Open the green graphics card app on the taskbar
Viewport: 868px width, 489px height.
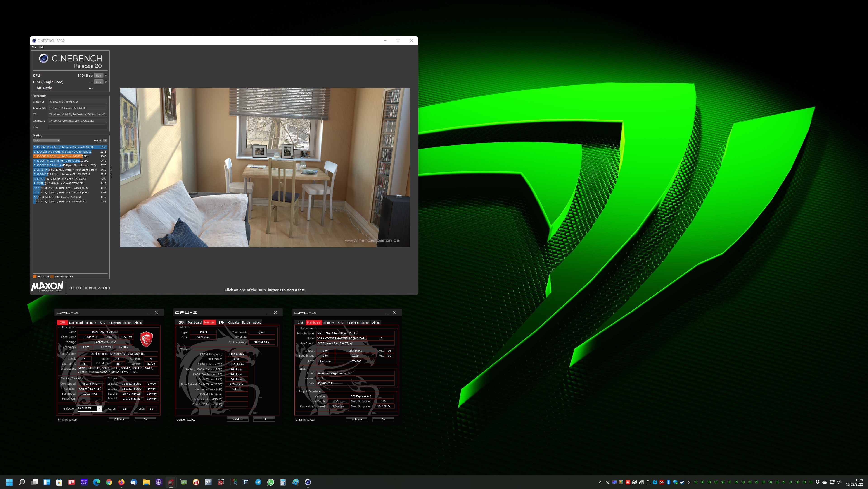[x=184, y=482]
